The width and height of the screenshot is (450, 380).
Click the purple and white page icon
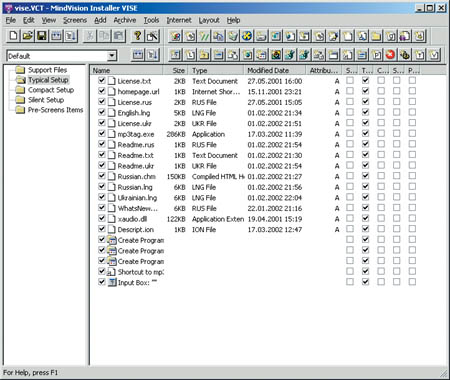(x=405, y=36)
